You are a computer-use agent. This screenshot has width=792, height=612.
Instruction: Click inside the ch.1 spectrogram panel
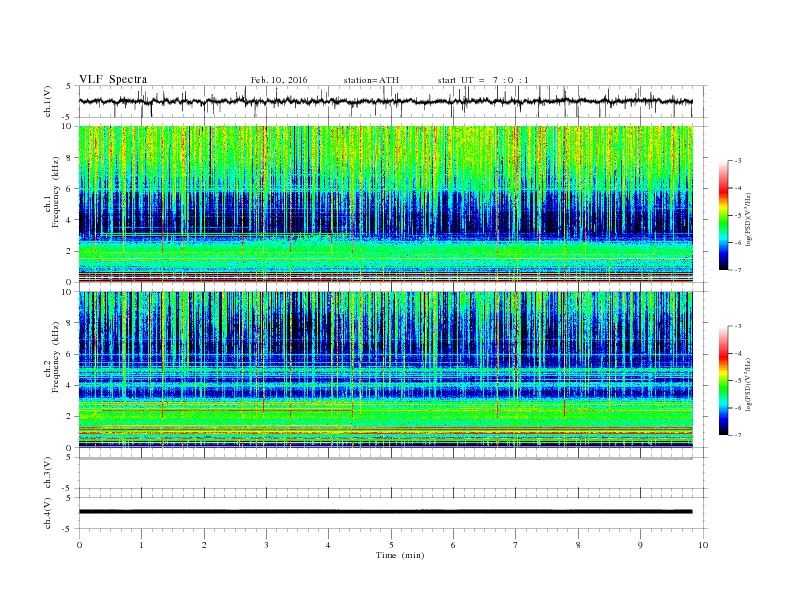[x=386, y=204]
